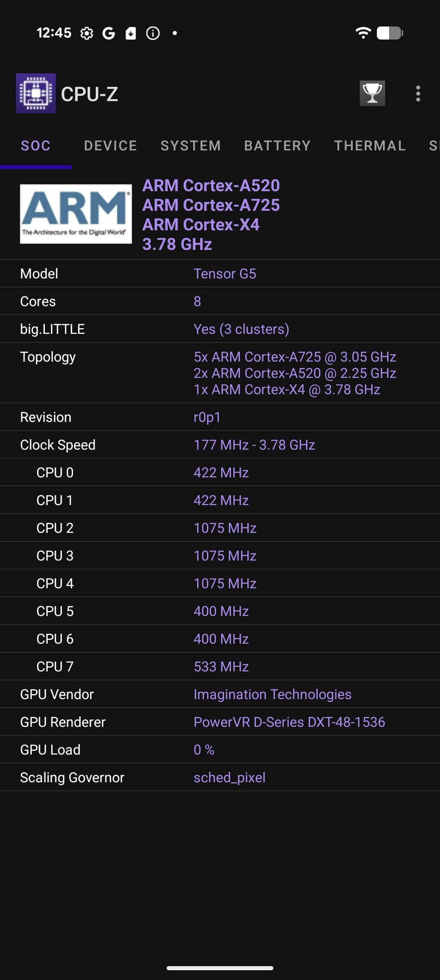Viewport: 440px width, 980px height.
Task: Tap the Tensor G5 model row
Action: (x=220, y=274)
